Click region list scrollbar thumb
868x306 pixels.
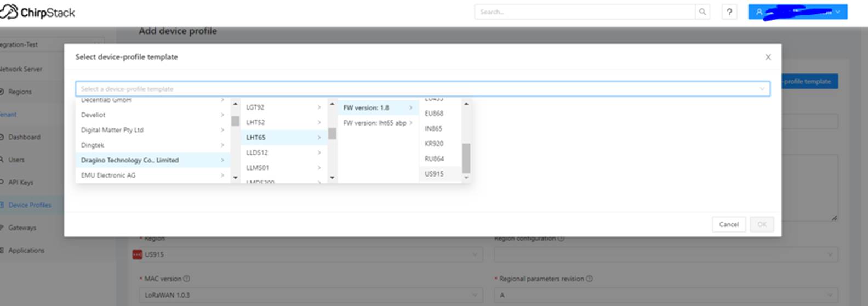click(466, 158)
